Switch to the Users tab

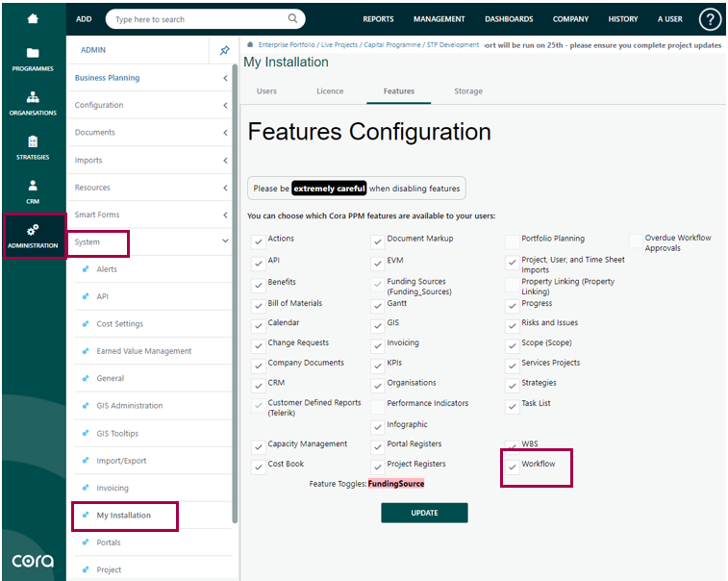[266, 91]
